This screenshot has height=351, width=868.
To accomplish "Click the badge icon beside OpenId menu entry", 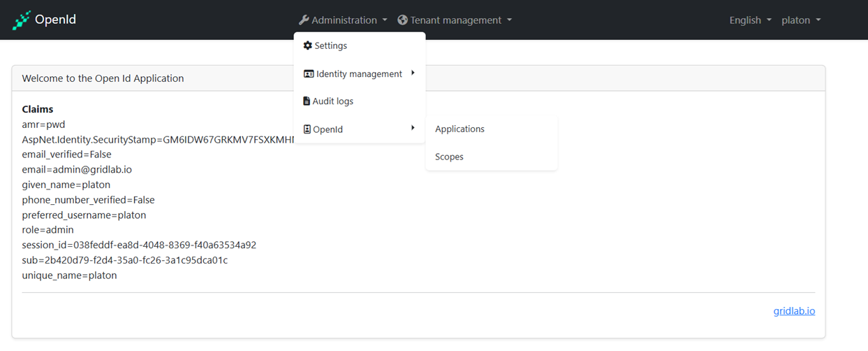I will coord(307,129).
